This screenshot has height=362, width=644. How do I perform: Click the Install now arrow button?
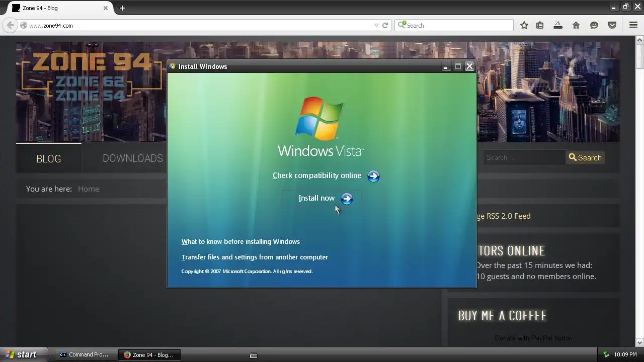click(x=347, y=199)
